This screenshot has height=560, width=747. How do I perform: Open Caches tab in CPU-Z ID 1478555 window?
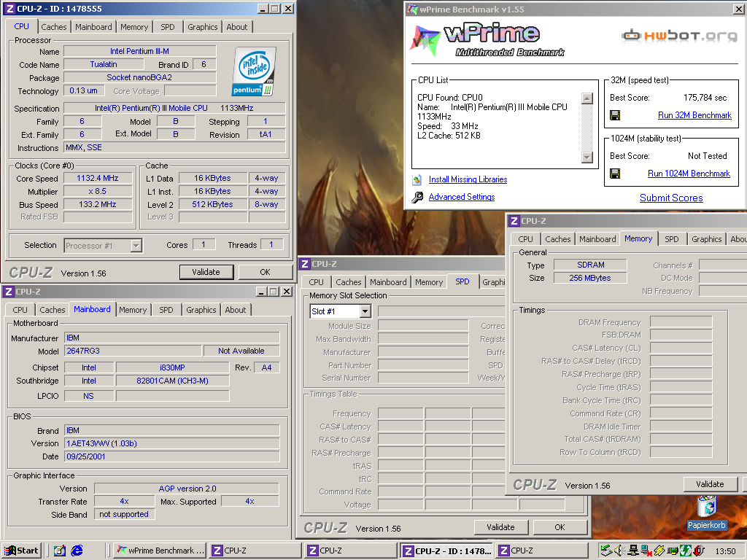(x=54, y=27)
